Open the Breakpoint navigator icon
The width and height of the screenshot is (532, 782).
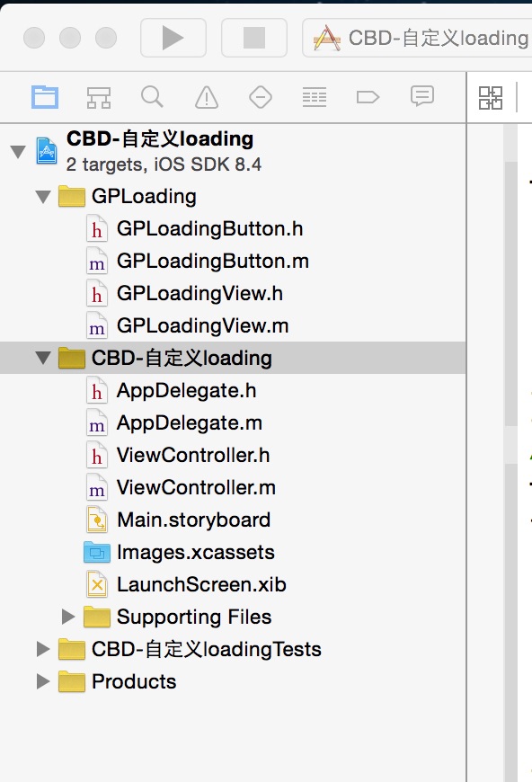pyautogui.click(x=368, y=97)
